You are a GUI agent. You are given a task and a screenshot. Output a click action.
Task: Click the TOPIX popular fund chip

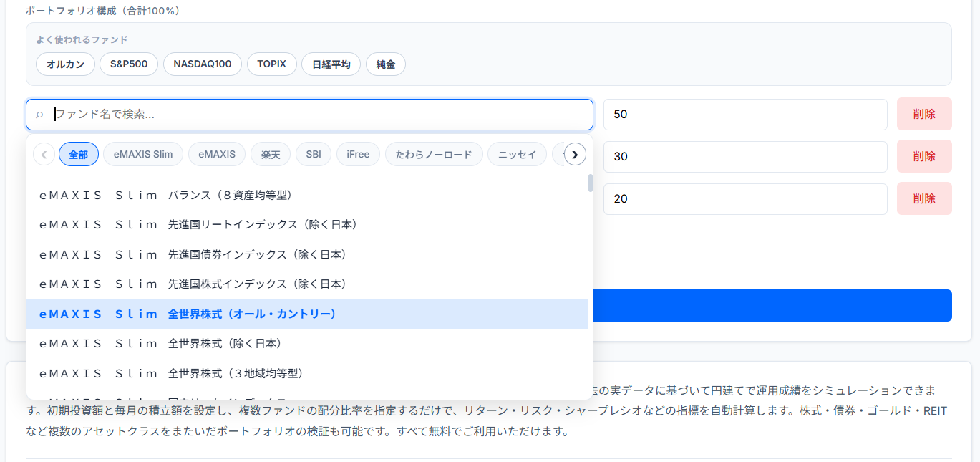click(271, 64)
